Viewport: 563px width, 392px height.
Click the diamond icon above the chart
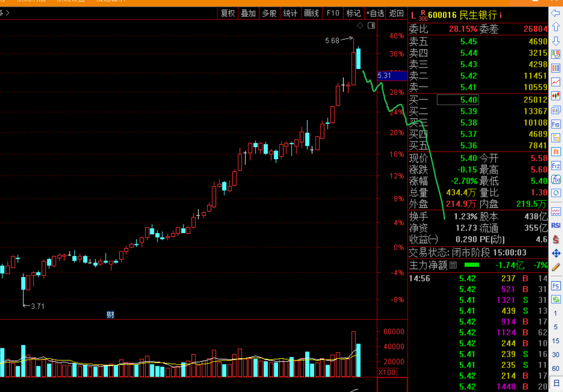tap(360, 25)
